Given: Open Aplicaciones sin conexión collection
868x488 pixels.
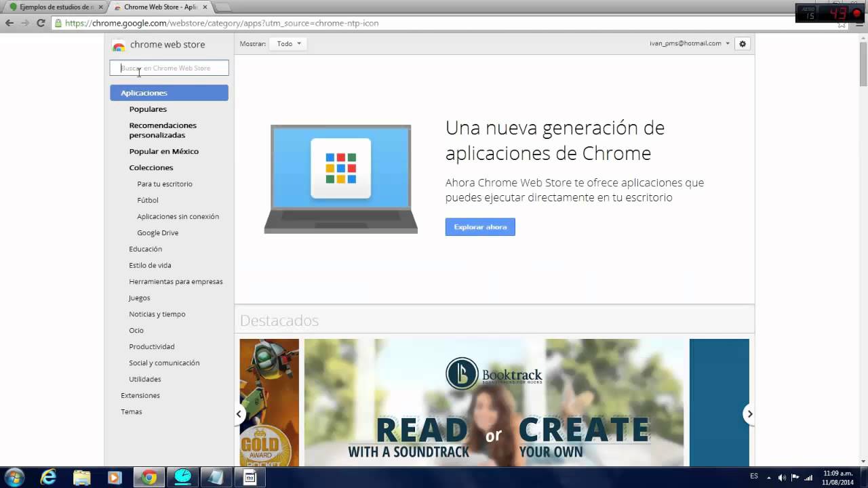Looking at the screenshot, I should [178, 216].
